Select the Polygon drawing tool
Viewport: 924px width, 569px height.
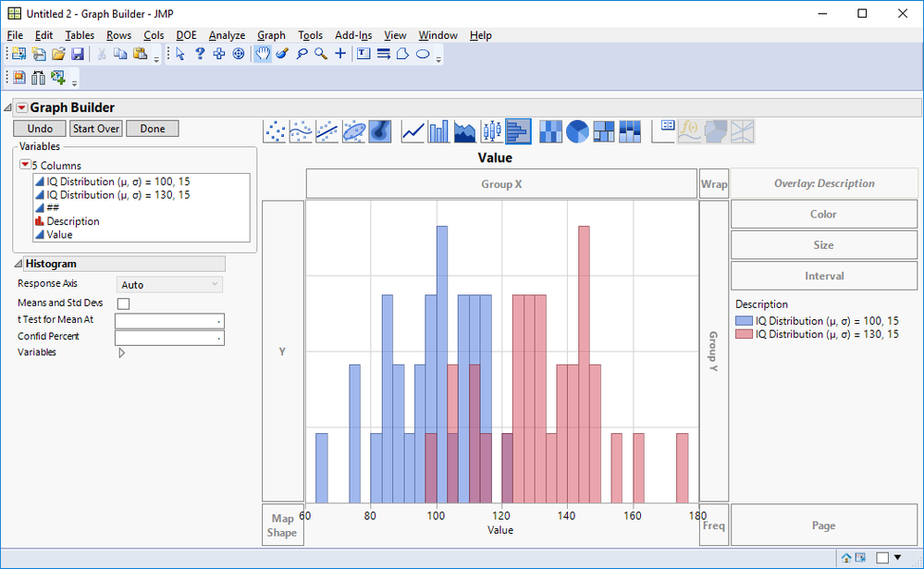pos(403,55)
